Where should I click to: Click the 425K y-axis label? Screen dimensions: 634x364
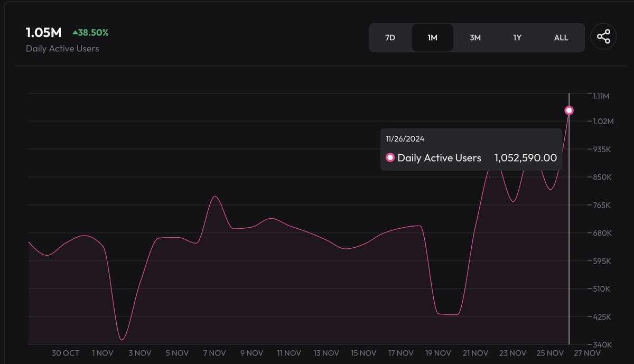602,318
